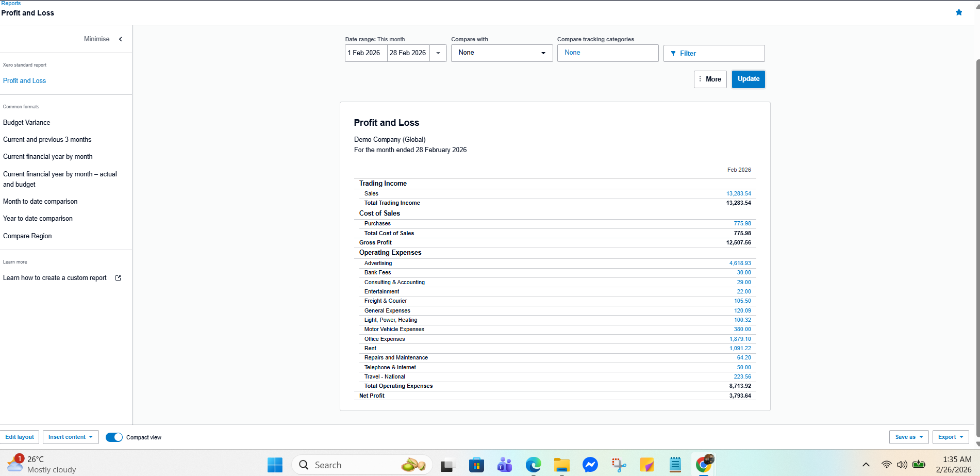This screenshot has height=476, width=980.
Task: Open Office Expenses amount 1,879.10
Action: click(740, 339)
